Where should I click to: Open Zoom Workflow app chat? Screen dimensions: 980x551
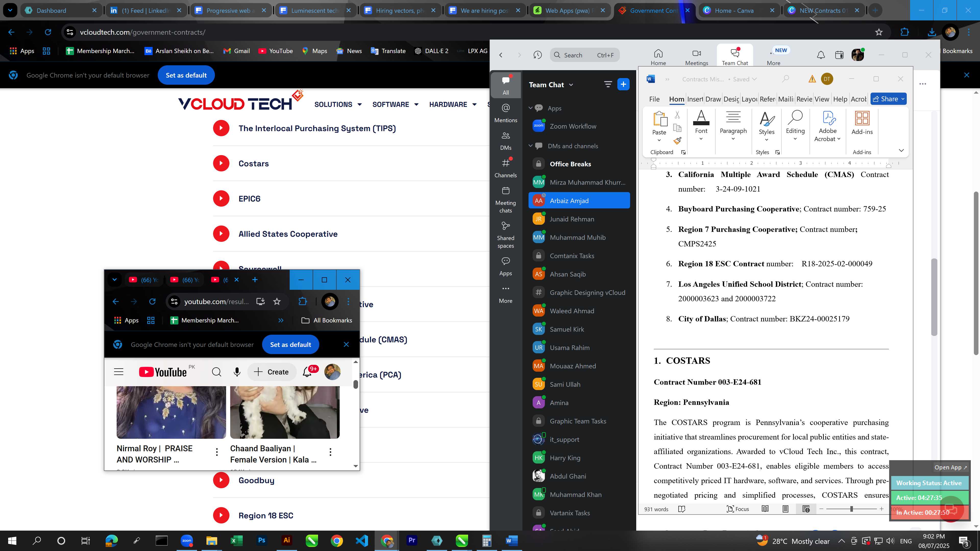[x=579, y=126]
